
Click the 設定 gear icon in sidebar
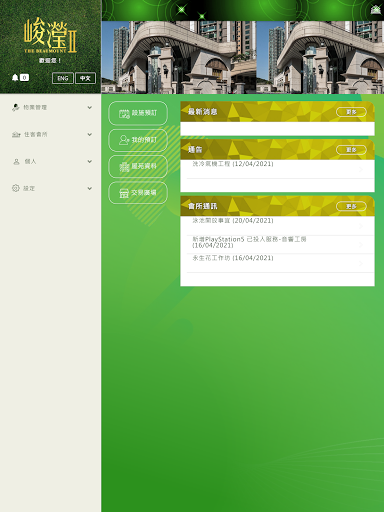click(16, 188)
